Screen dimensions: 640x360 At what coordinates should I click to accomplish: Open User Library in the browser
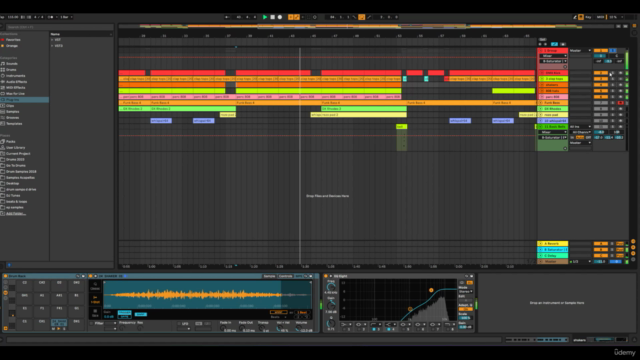click(16, 148)
